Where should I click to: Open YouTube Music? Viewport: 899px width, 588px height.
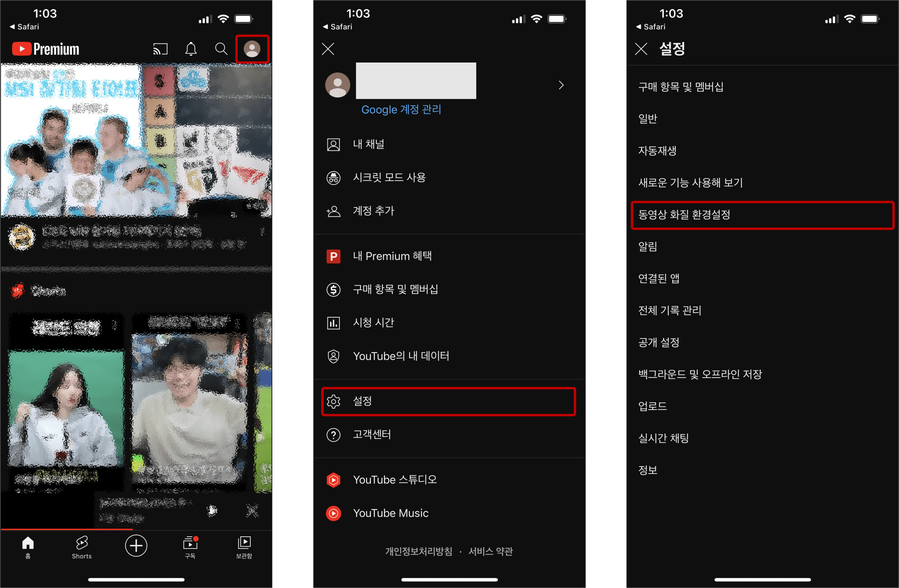click(449, 513)
